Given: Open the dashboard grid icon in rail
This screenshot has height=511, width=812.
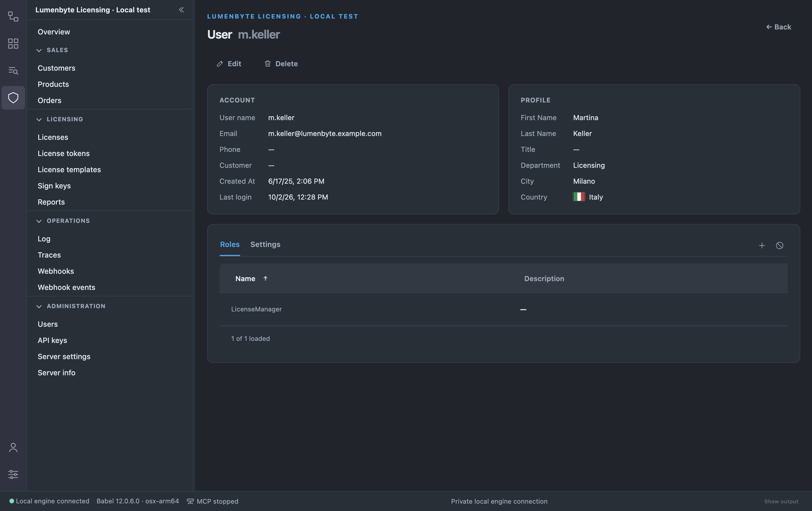Looking at the screenshot, I should pos(13,44).
